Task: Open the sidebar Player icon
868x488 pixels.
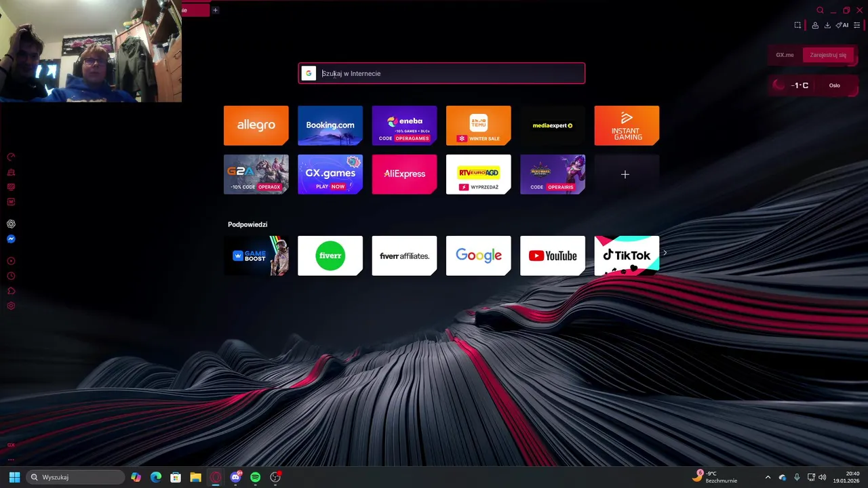Action: (11, 261)
